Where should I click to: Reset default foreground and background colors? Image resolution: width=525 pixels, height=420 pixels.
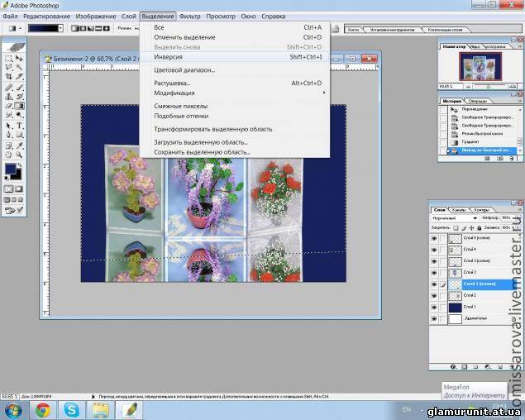click(7, 178)
